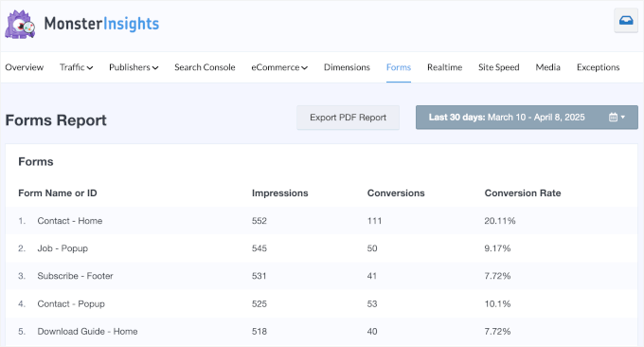Click the 50 conversions value
Screen dimensions: 644x347
point(372,248)
